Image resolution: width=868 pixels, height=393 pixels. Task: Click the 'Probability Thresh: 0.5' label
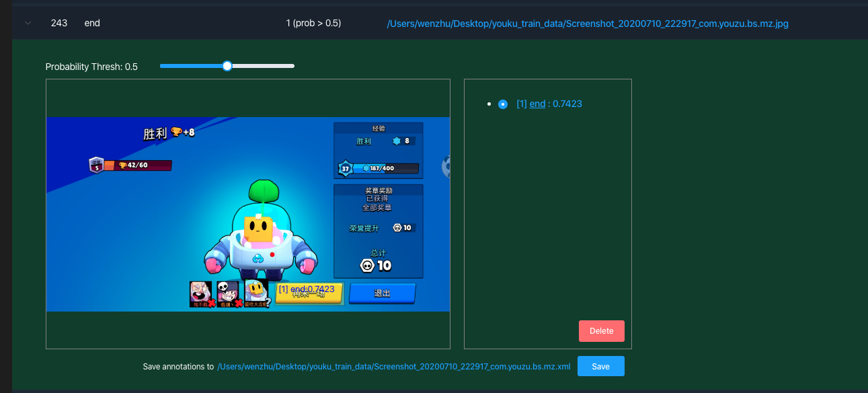(x=91, y=67)
